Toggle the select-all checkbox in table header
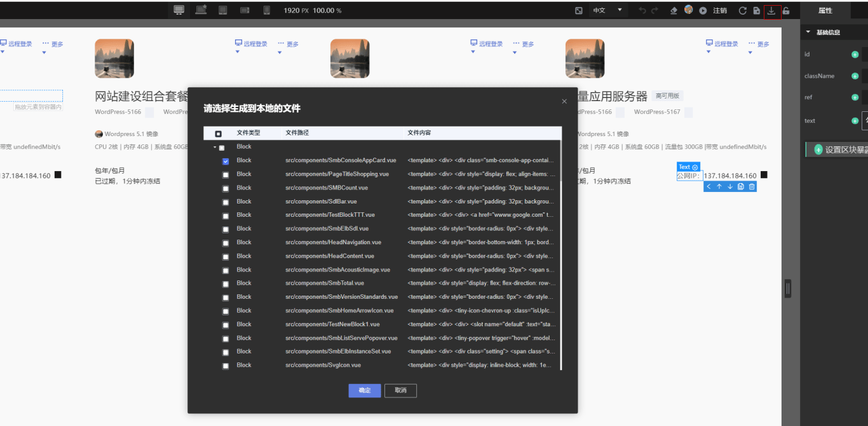 [x=219, y=134]
